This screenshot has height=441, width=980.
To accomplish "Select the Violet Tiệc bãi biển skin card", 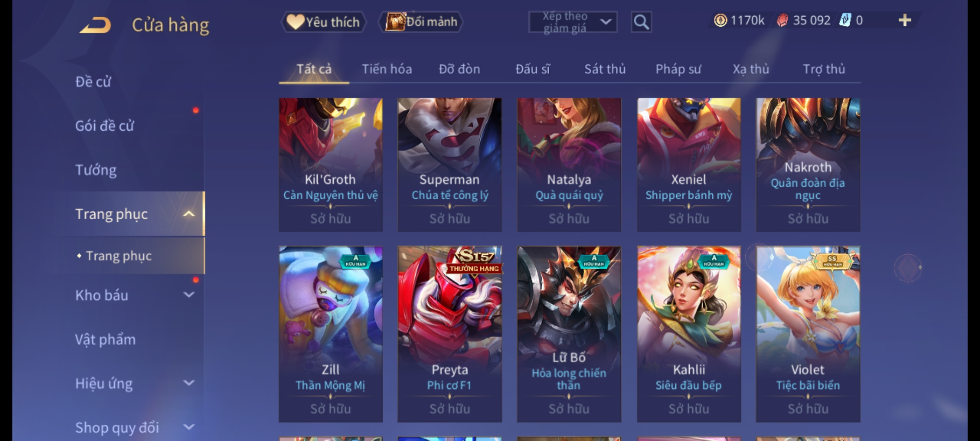I will (808, 334).
